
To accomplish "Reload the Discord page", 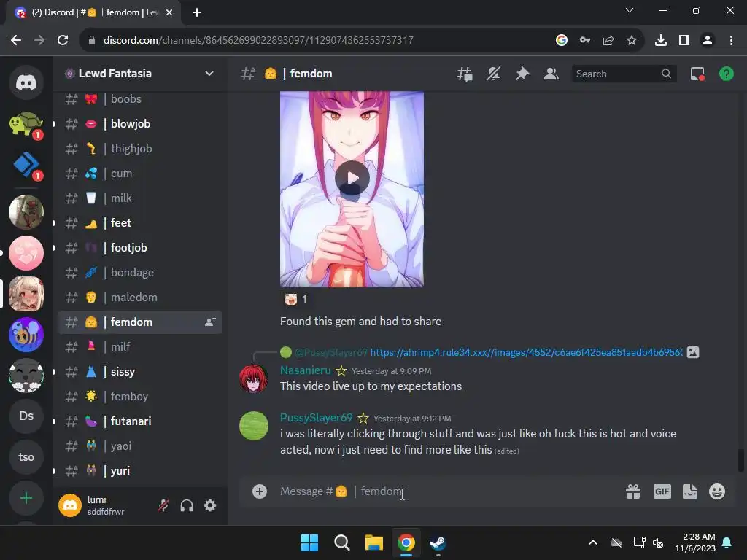I will click(x=63, y=40).
